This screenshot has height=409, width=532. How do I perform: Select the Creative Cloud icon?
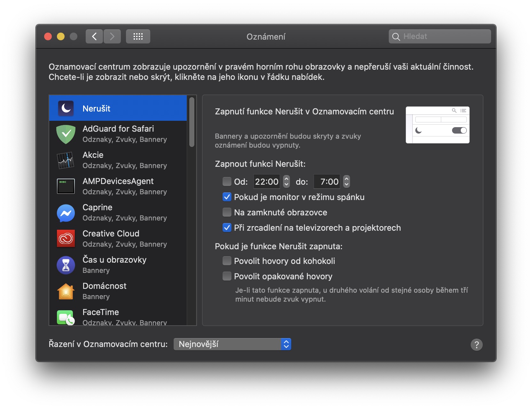pyautogui.click(x=66, y=239)
